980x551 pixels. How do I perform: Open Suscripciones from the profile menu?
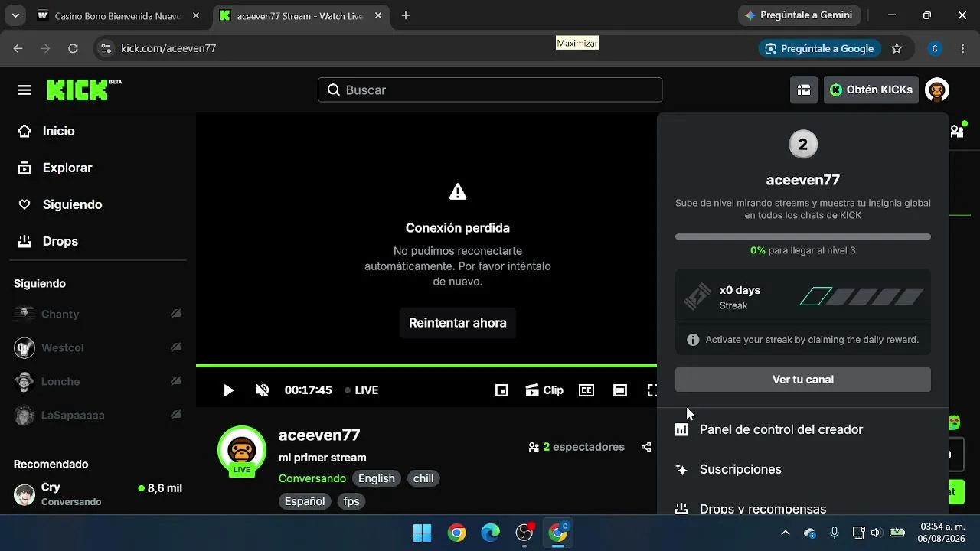coord(803,469)
